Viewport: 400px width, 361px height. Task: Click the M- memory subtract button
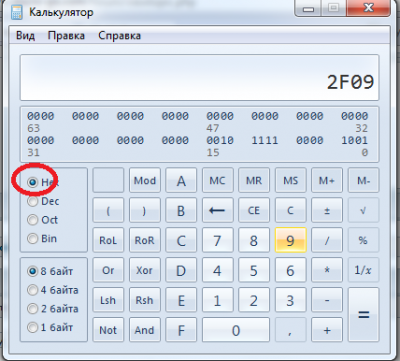(x=363, y=181)
